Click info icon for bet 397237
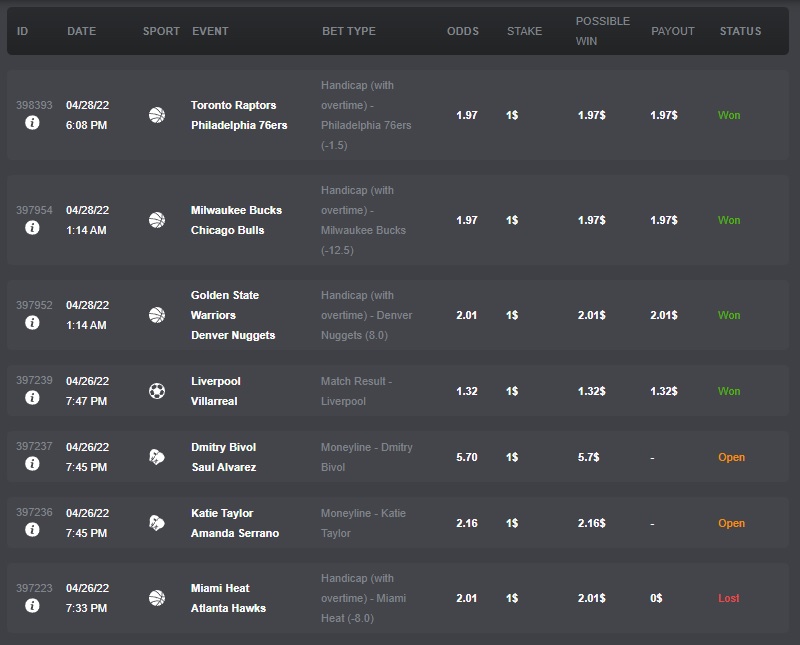Screen dimensions: 800x645 click(32, 464)
